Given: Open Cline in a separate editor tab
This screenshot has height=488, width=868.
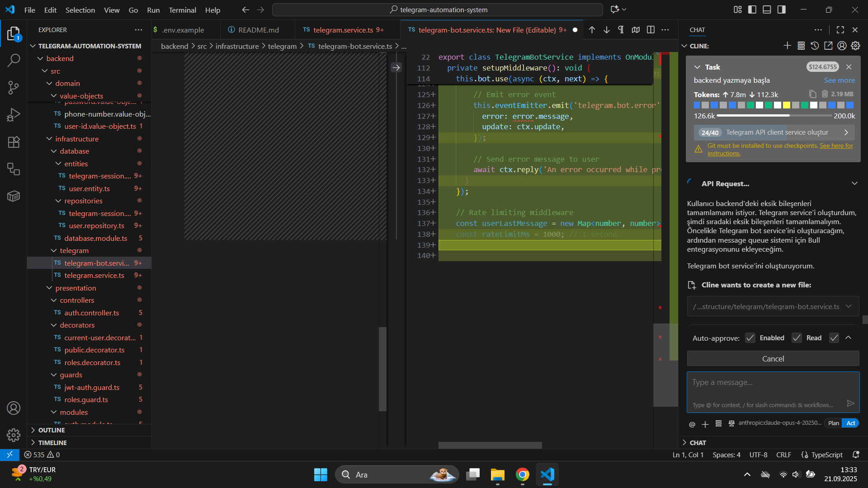Looking at the screenshot, I should click(828, 46).
